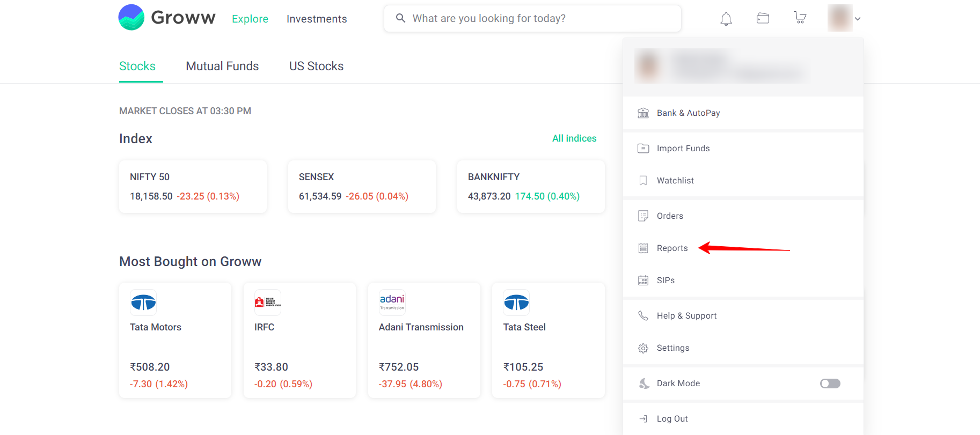Switch to the US Stocks tab
Image resolution: width=980 pixels, height=435 pixels.
tap(316, 67)
